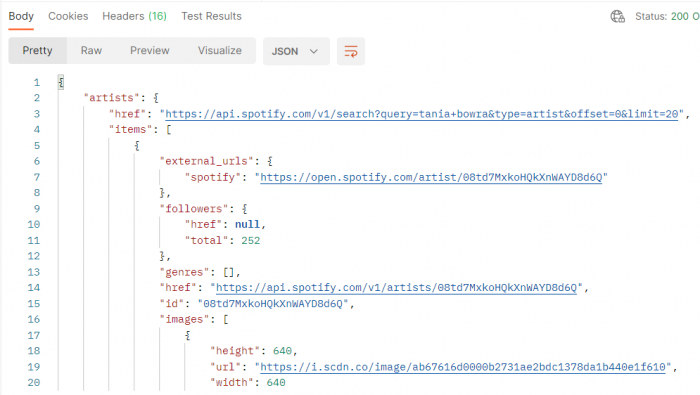Open the JSON format dropdown
Screen dimensions: 700x395
pos(296,51)
